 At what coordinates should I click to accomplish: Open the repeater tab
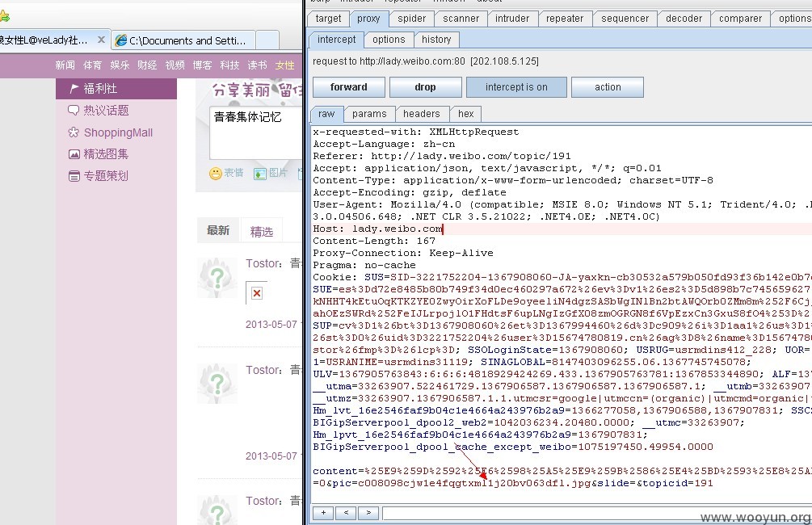click(x=565, y=19)
